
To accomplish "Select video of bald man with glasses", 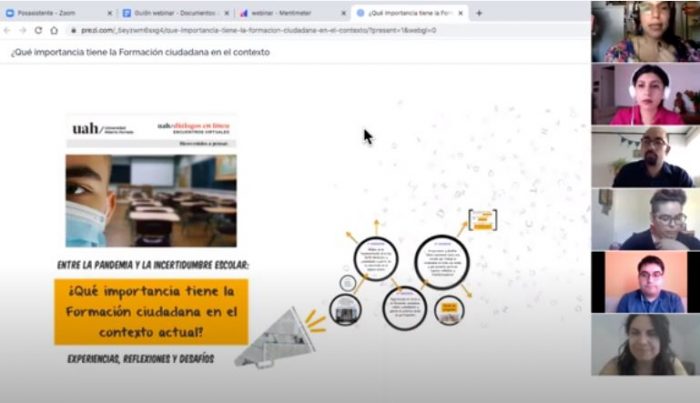I will 646,157.
